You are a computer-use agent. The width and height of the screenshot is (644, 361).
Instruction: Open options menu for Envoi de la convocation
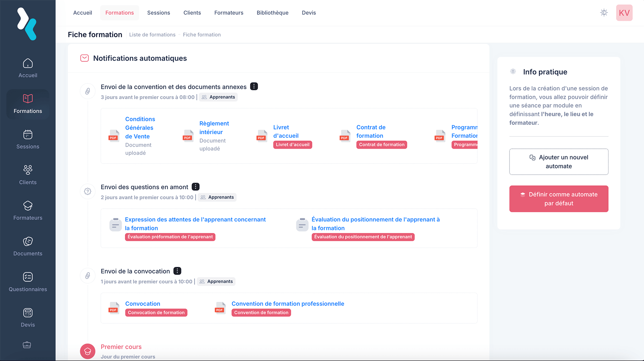177,271
